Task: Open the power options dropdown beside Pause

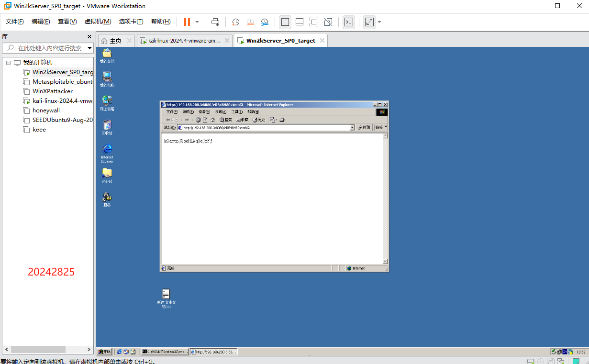Action: point(197,22)
